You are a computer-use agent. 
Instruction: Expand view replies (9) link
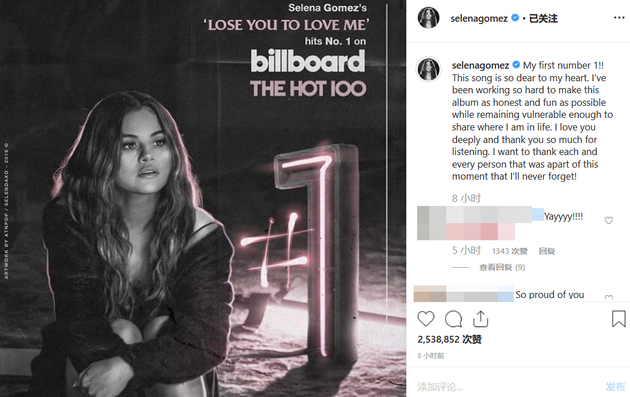click(502, 267)
